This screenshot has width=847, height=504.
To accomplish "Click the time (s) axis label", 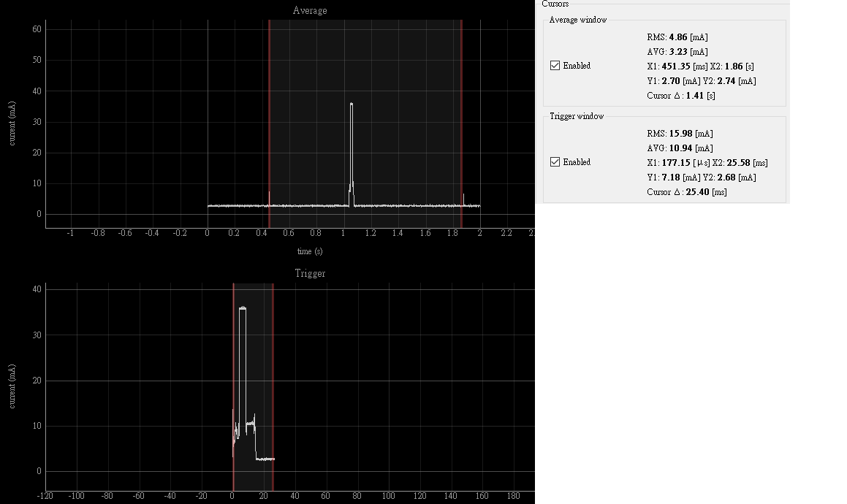I will 310,251.
